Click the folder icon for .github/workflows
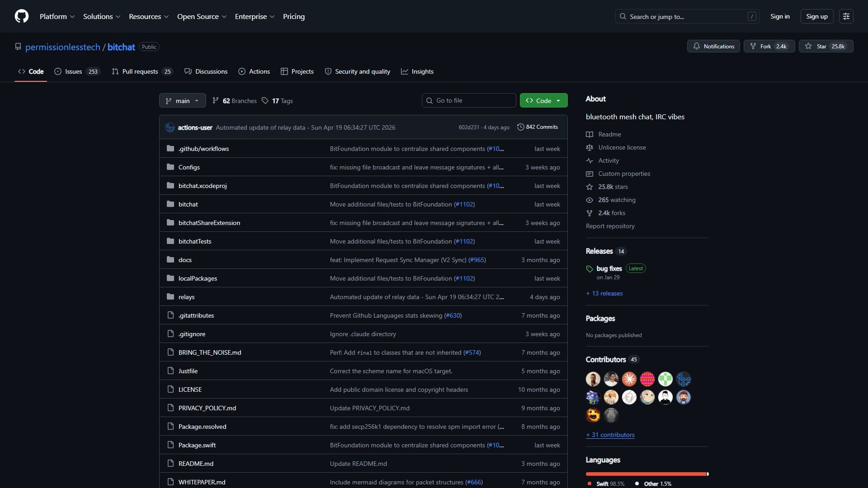868x488 pixels. (170, 149)
